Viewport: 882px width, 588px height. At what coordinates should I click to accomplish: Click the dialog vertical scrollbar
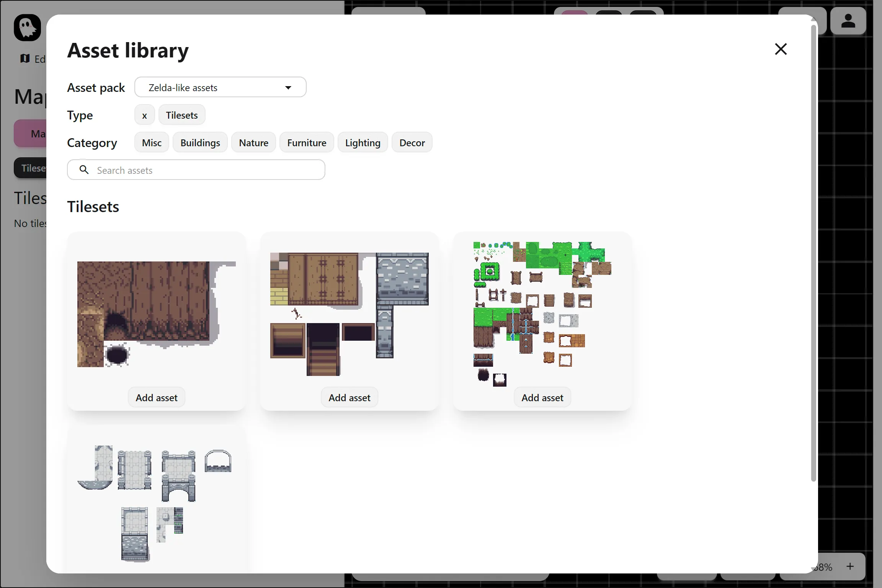(x=813, y=253)
